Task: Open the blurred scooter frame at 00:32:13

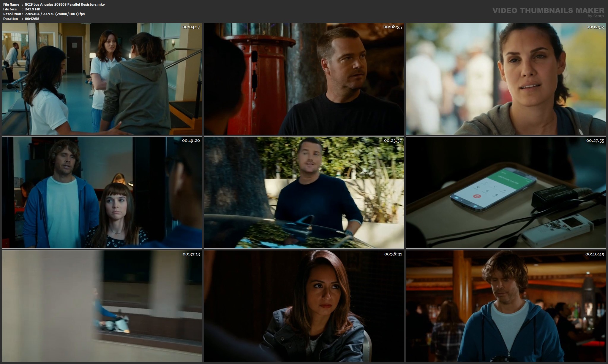Action: pyautogui.click(x=102, y=306)
